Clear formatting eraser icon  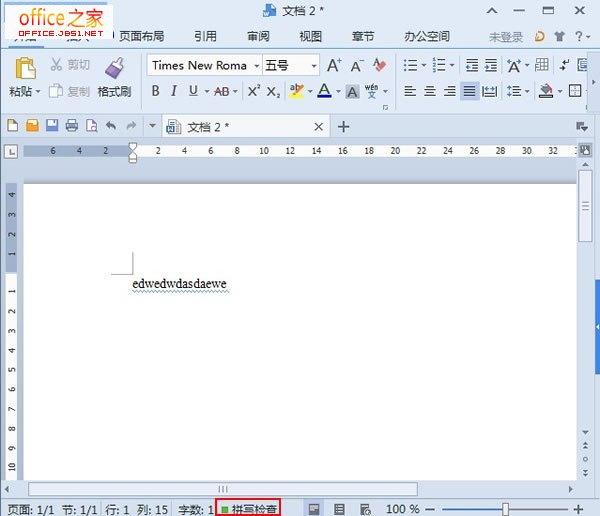tap(379, 65)
